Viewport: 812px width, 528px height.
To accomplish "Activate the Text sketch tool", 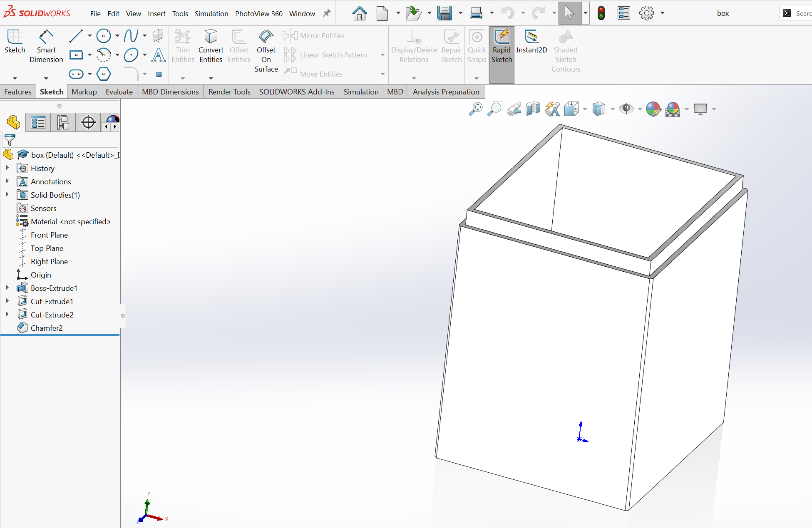I will pyautogui.click(x=159, y=55).
